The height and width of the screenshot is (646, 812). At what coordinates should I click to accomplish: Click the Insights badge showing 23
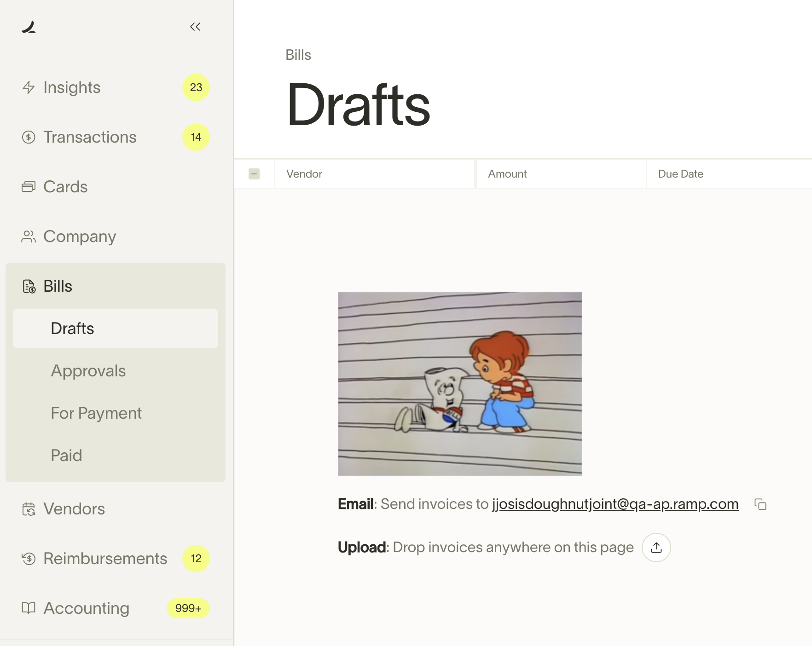[x=196, y=87]
